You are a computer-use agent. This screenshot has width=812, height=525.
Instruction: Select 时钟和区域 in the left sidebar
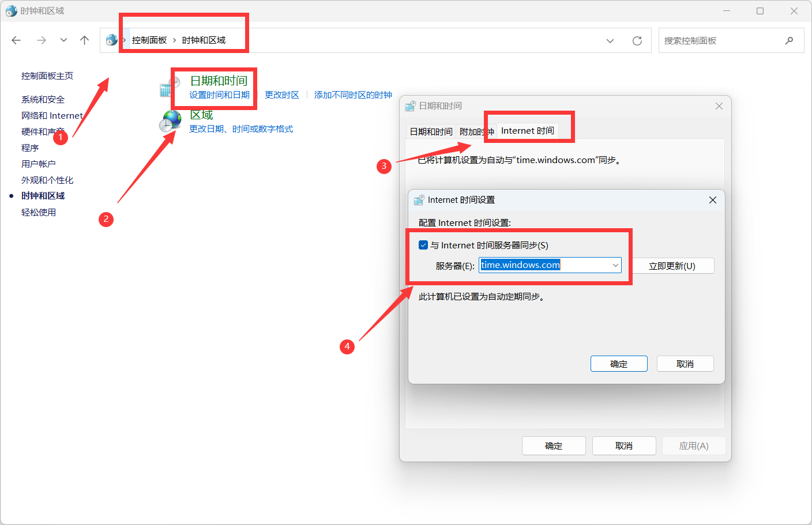(x=43, y=196)
